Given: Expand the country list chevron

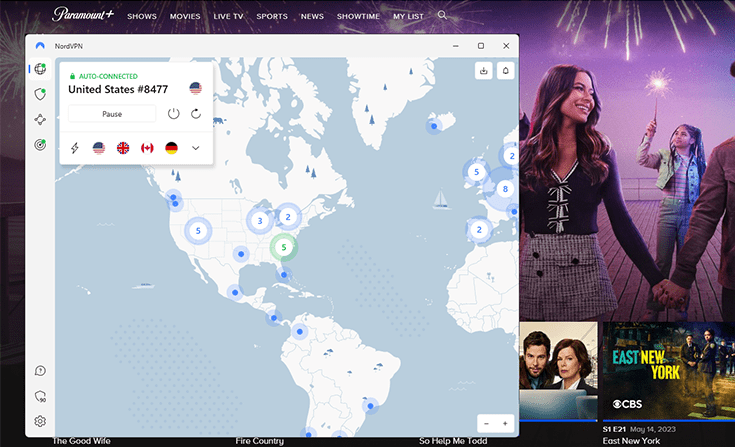Looking at the screenshot, I should click(x=195, y=148).
